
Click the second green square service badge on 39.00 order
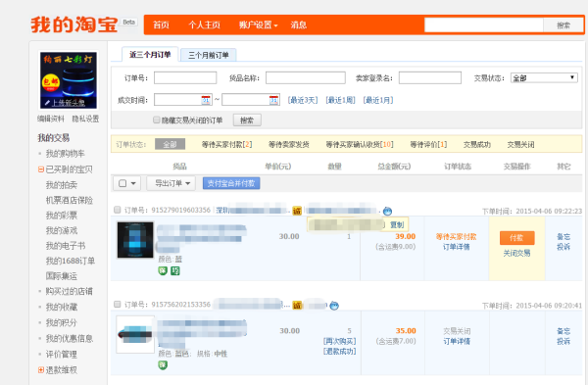pos(175,270)
